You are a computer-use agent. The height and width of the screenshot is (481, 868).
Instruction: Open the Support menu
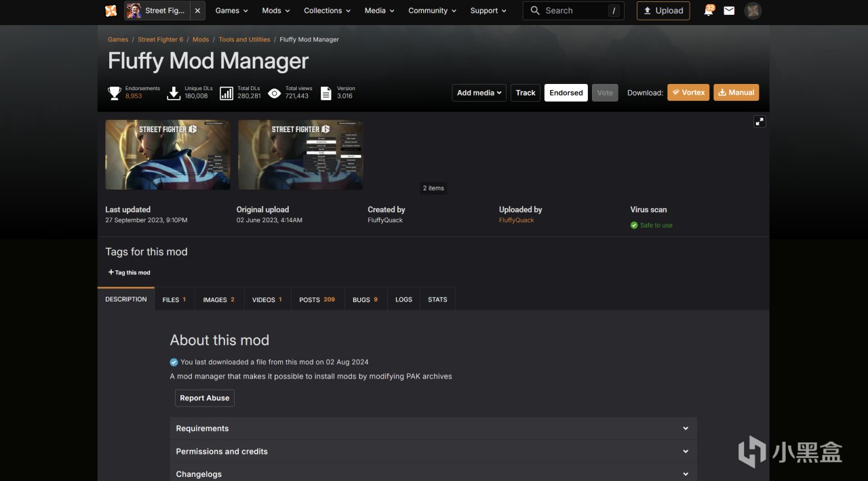(488, 11)
